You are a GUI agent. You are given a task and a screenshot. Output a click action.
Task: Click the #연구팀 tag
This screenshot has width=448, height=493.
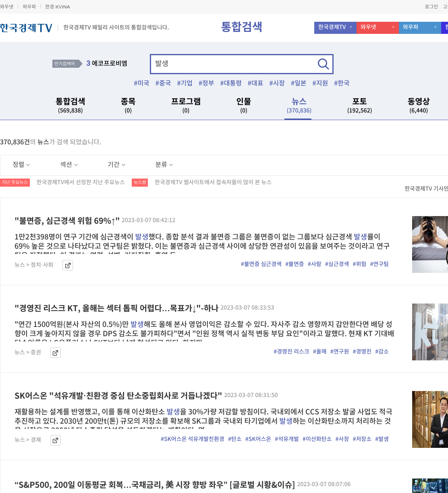click(380, 264)
